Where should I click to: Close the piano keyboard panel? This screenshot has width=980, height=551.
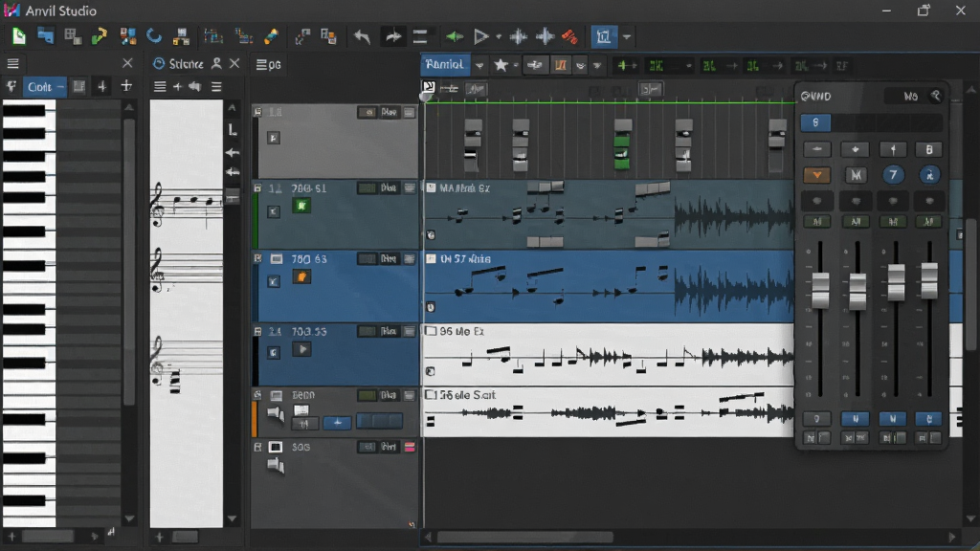[127, 63]
